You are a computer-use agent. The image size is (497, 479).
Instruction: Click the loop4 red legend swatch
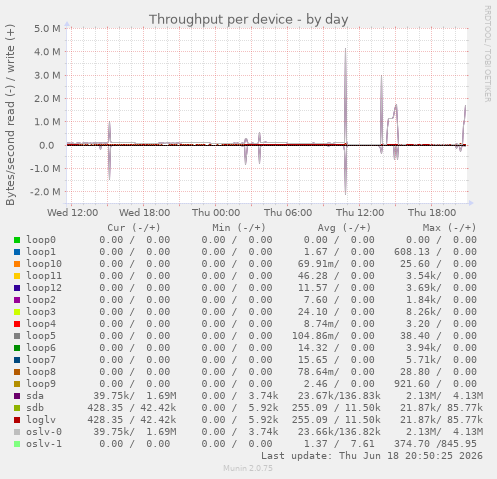(x=17, y=324)
